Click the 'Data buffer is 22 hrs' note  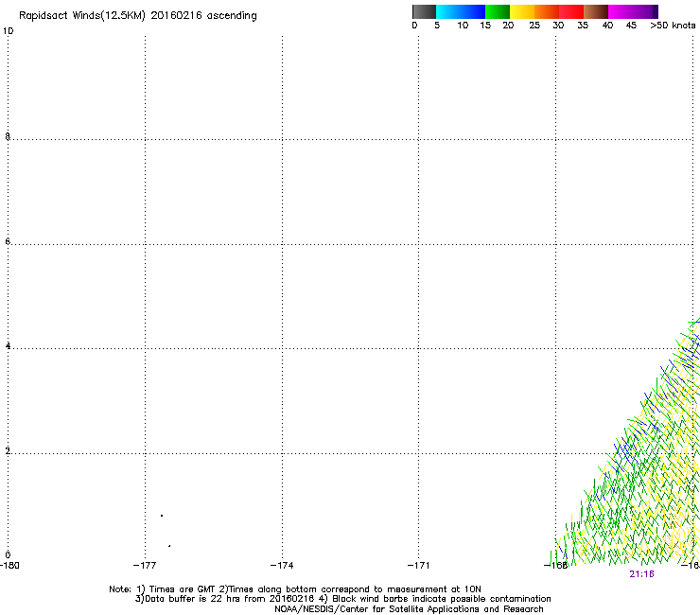342,599
